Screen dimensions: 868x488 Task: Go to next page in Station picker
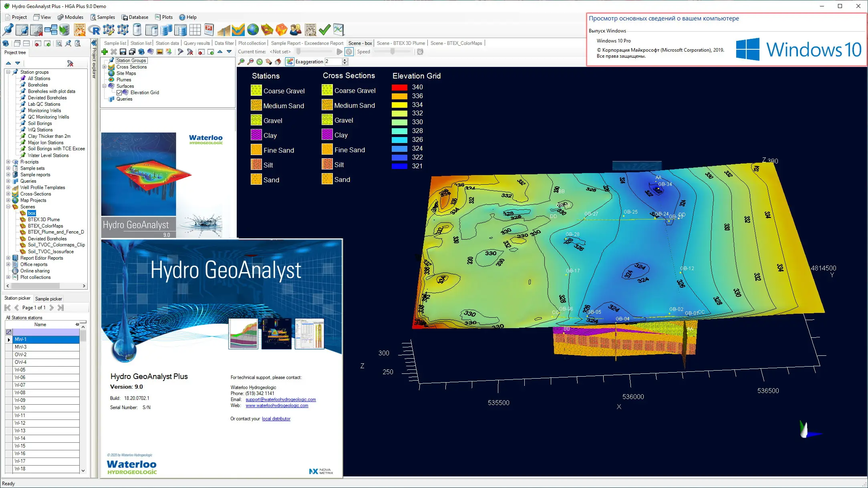click(x=51, y=308)
